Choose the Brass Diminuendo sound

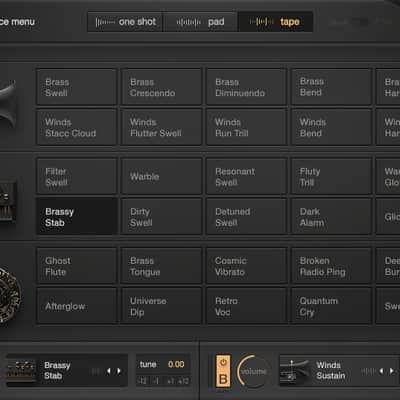246,87
